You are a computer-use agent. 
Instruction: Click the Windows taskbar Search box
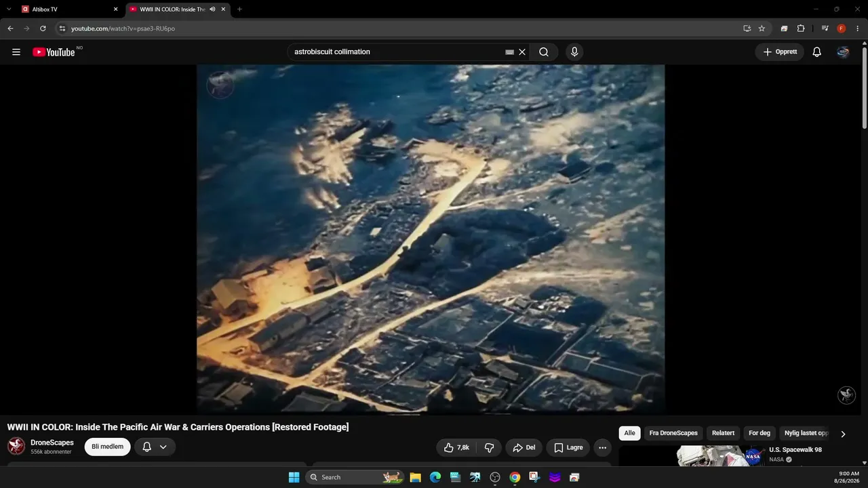[355, 477]
